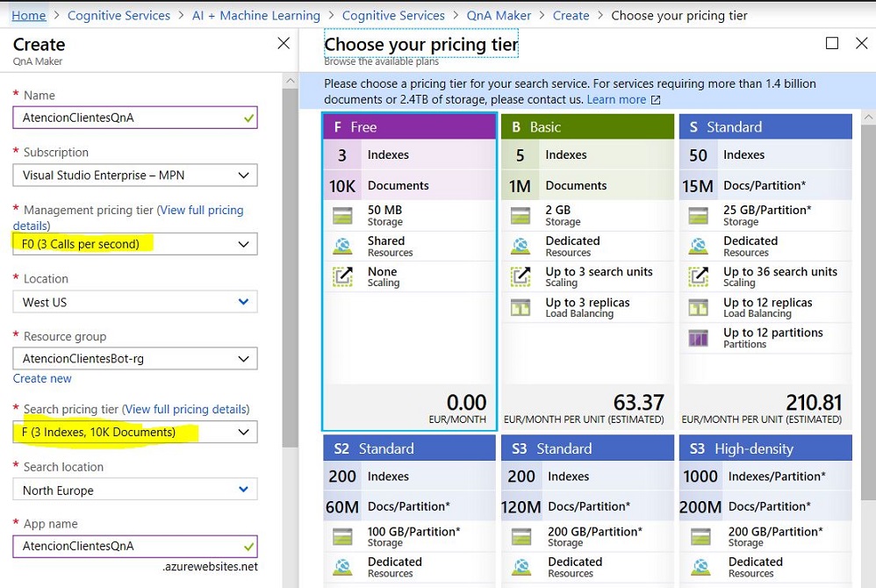
Task: Click the 0.00 price on Free card
Action: [x=466, y=403]
